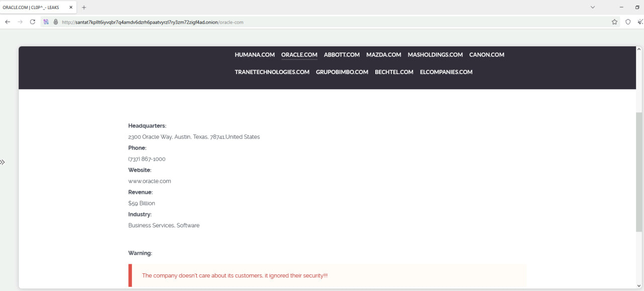Click the Tor circuit display icon
This screenshot has width=644, height=291.
point(46,22)
